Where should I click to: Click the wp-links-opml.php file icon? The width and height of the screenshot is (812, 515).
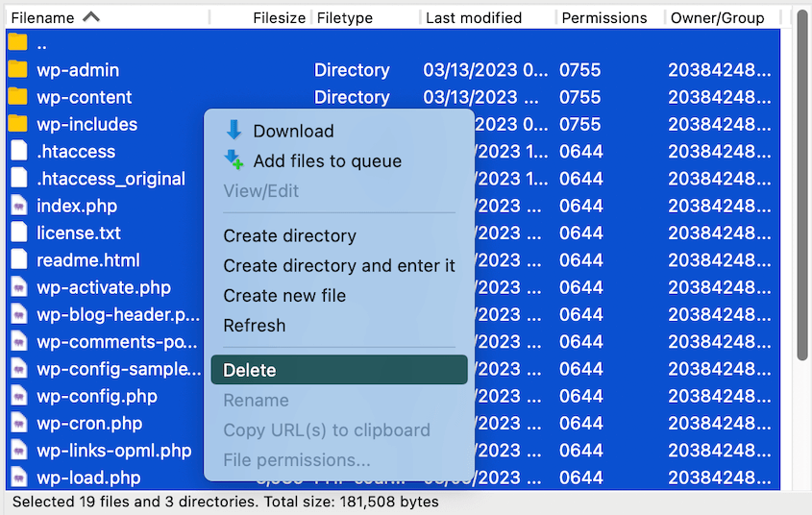(x=19, y=450)
